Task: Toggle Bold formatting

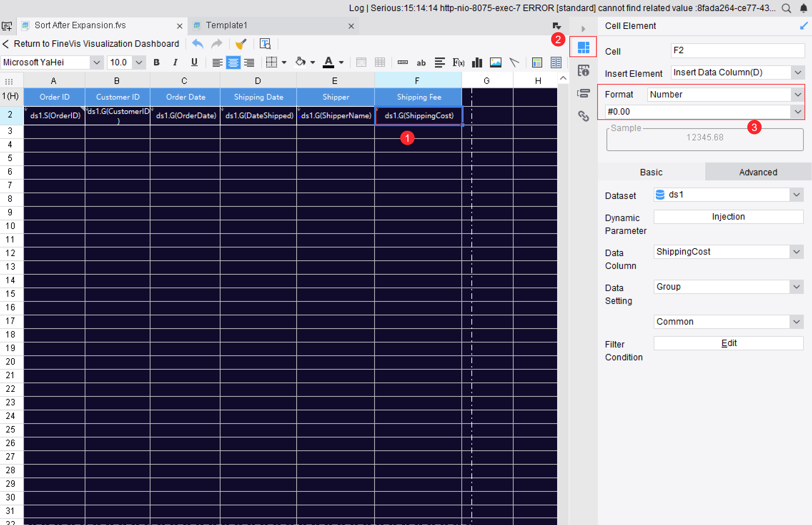Action: coord(156,62)
